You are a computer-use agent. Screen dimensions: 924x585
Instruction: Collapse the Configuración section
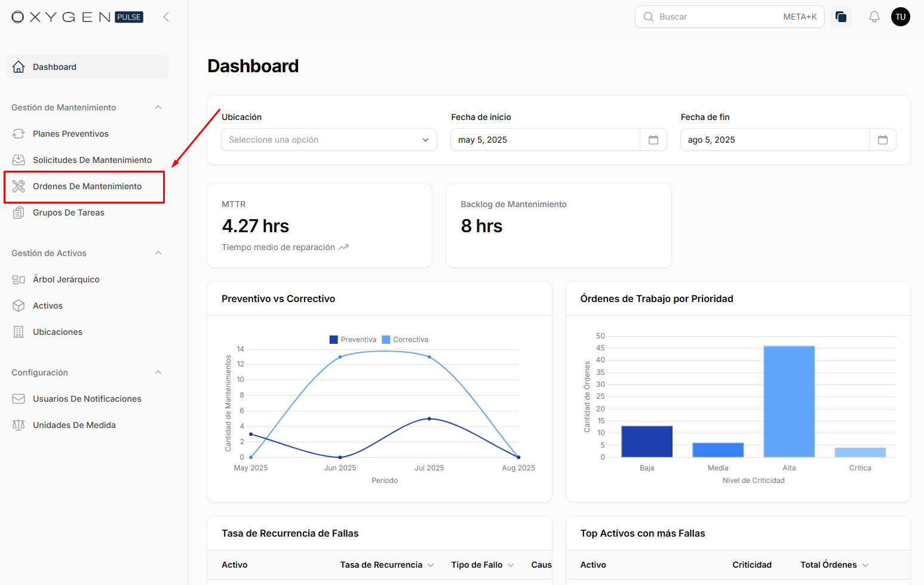[x=158, y=372]
